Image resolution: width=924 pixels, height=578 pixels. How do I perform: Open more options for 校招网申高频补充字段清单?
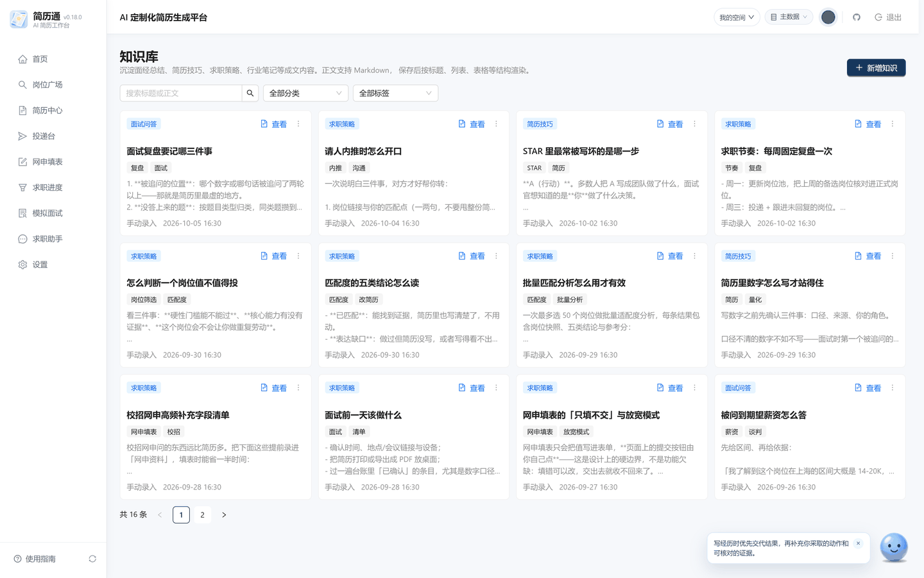(x=298, y=388)
